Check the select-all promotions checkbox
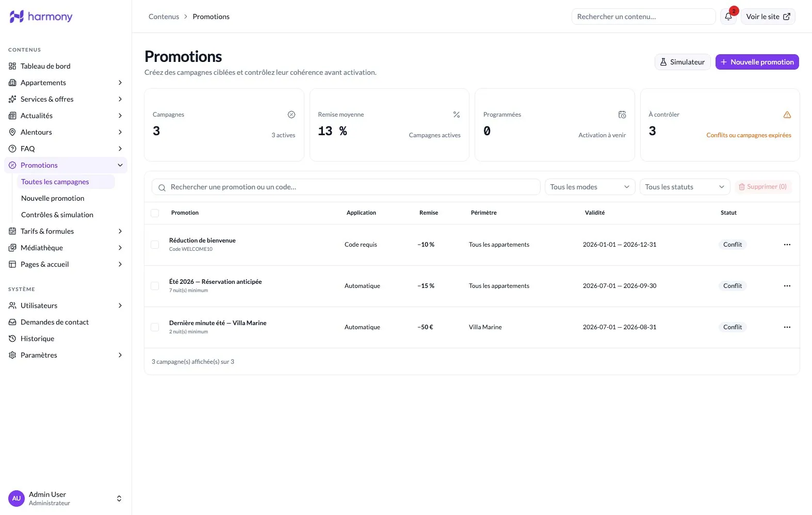 155,213
